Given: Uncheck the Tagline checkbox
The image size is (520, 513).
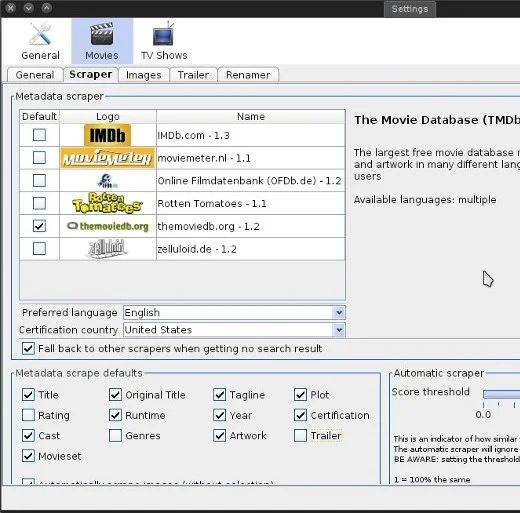Looking at the screenshot, I should tap(220, 395).
